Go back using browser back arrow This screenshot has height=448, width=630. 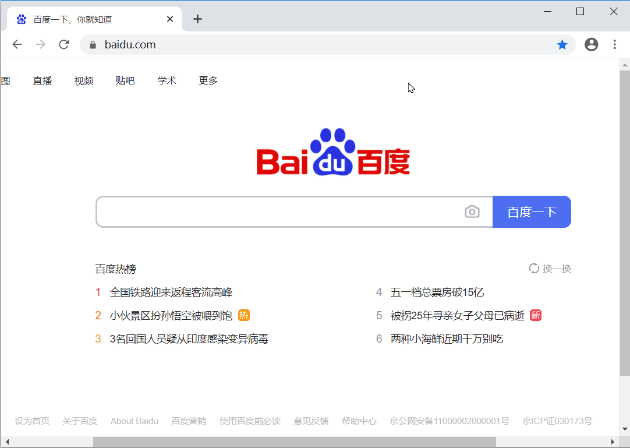pyautogui.click(x=17, y=44)
